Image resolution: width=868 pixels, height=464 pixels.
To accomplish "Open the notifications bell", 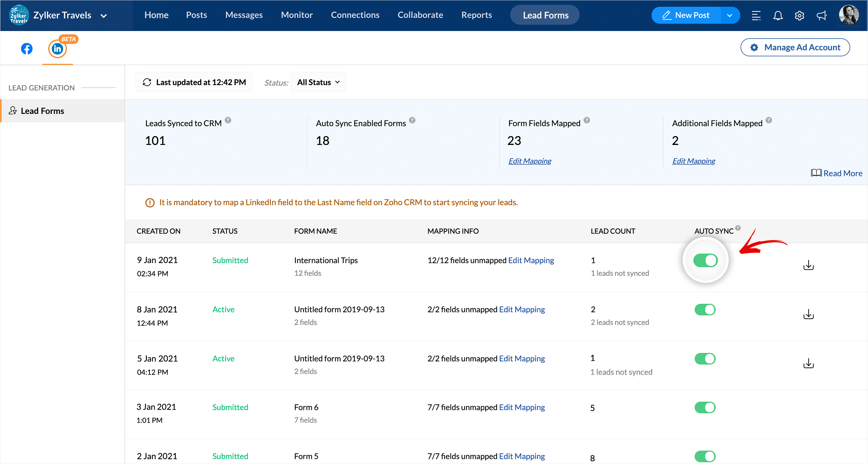I will (778, 15).
